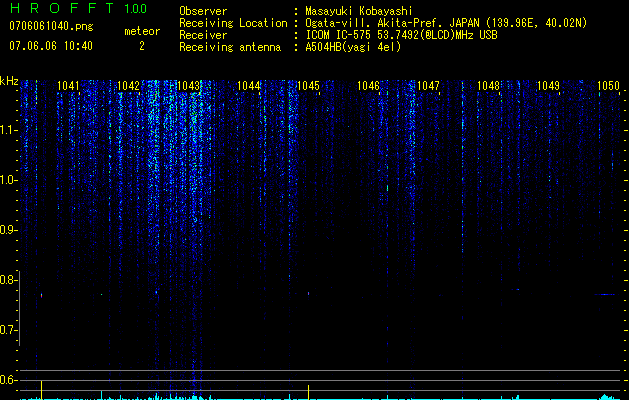Screen dimensions: 629x400
Task: Click time marker 1048
Action: [489, 85]
